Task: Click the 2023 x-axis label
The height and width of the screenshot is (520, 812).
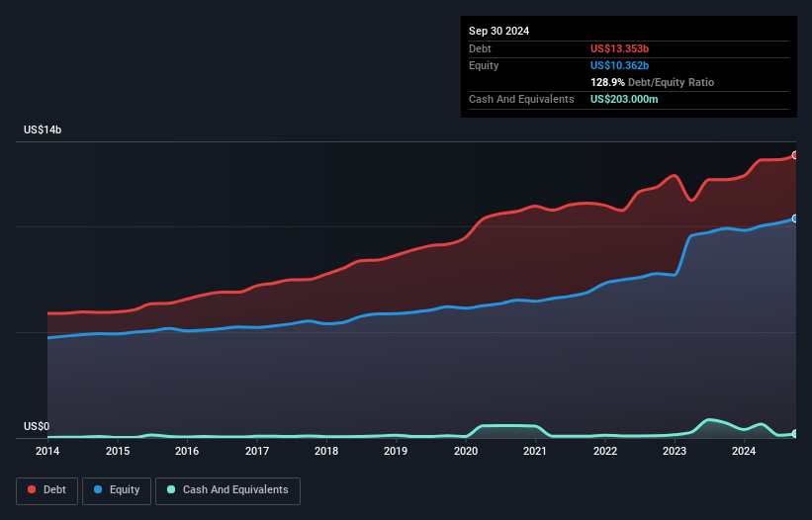Action: [x=675, y=451]
